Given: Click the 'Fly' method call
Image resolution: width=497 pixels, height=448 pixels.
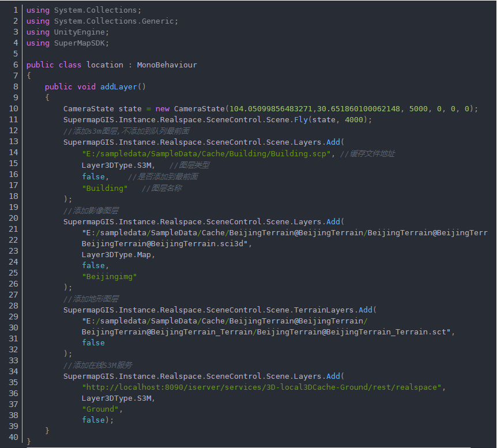Looking at the screenshot, I should [301, 120].
